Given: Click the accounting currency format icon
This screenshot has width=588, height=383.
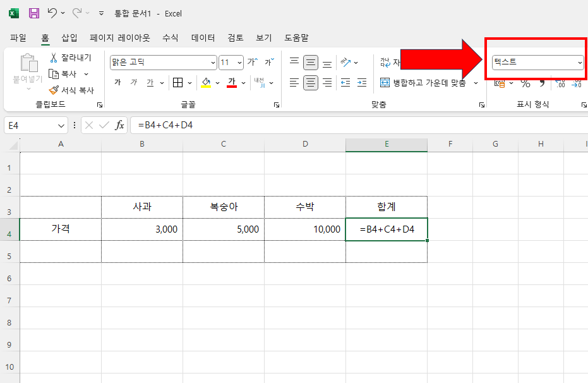Looking at the screenshot, I should (x=500, y=83).
